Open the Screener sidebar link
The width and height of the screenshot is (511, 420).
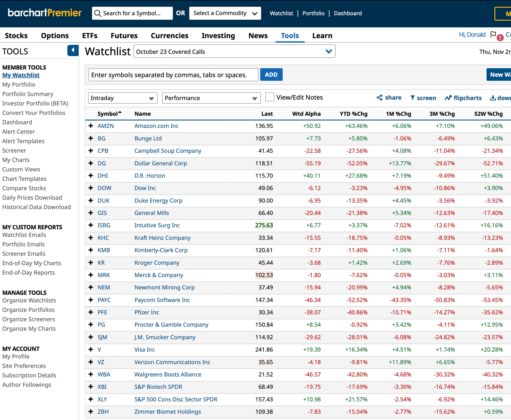click(x=14, y=151)
